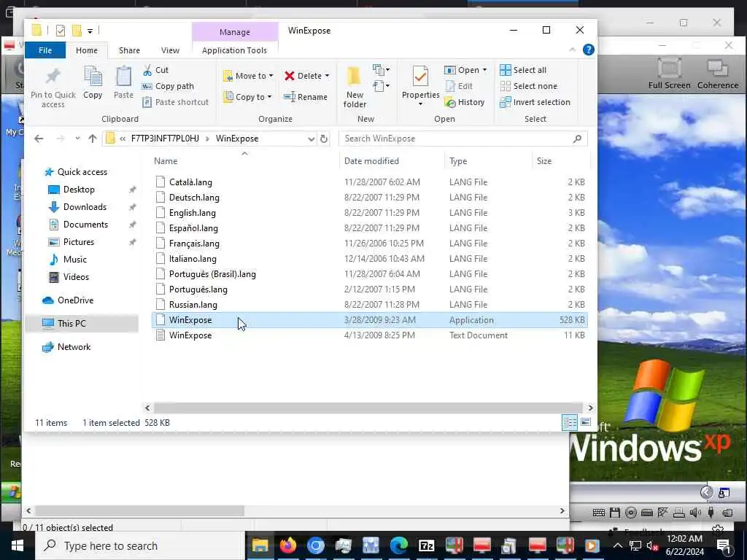Click Edit in the Open group
This screenshot has width=747, height=560.
point(459,86)
